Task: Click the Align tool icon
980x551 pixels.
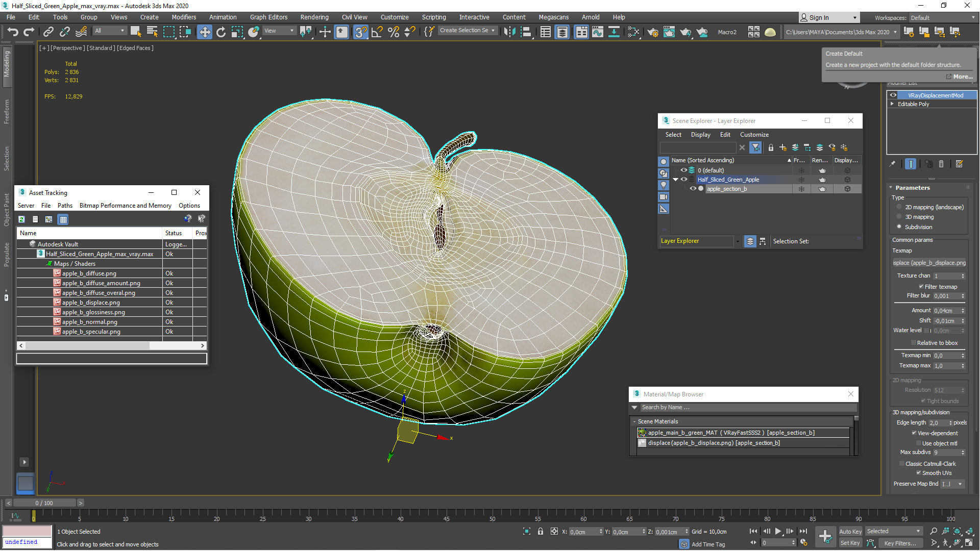Action: pyautogui.click(x=526, y=32)
